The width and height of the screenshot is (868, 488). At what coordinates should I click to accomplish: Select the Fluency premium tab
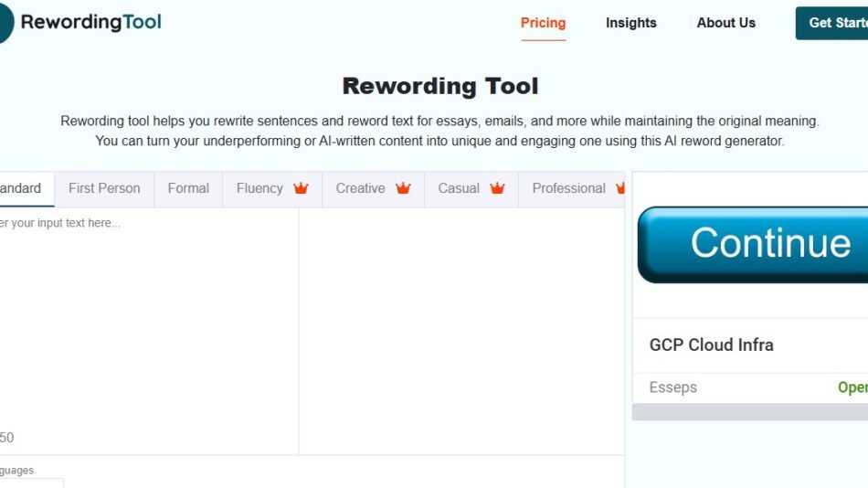[271, 189]
